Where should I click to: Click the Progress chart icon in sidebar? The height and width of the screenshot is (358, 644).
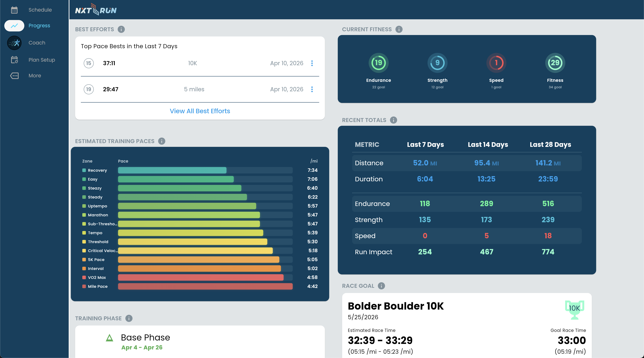point(14,26)
